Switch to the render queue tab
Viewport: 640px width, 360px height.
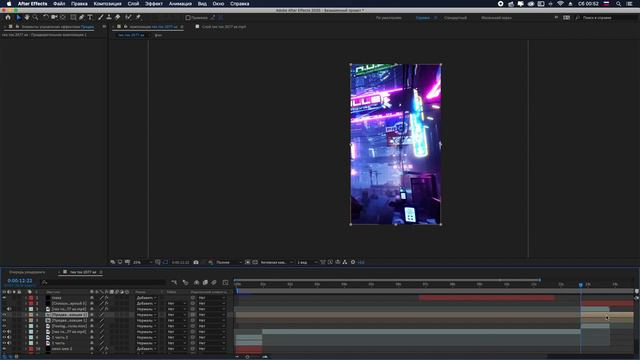pyautogui.click(x=27, y=272)
